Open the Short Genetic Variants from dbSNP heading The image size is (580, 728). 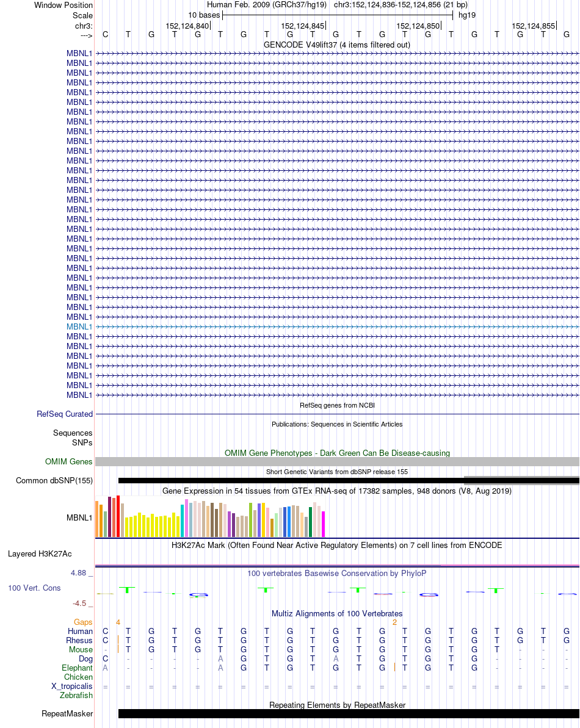(337, 472)
